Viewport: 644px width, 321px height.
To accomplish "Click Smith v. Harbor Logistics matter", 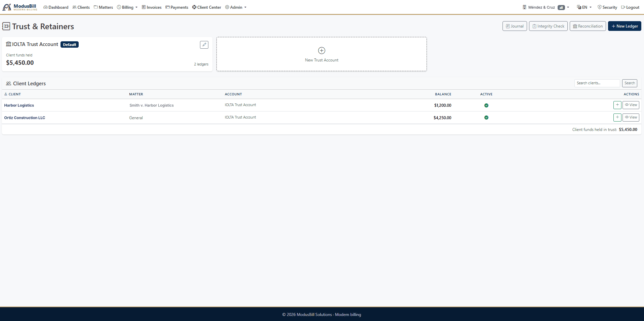I will tap(152, 105).
